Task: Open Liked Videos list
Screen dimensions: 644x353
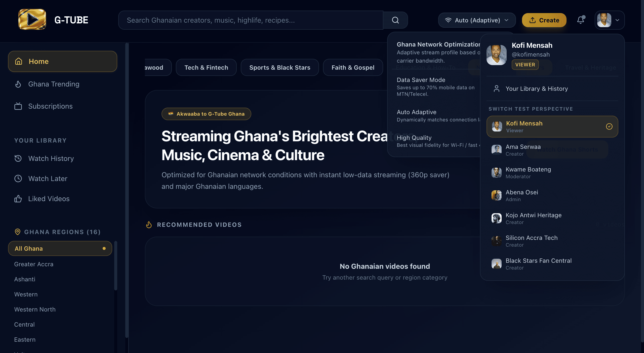Action: click(63, 199)
